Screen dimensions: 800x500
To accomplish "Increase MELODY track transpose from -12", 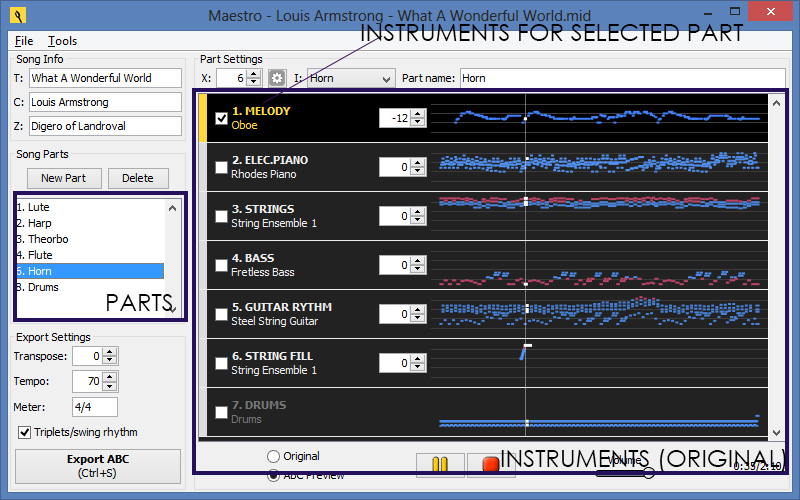I will [x=418, y=114].
